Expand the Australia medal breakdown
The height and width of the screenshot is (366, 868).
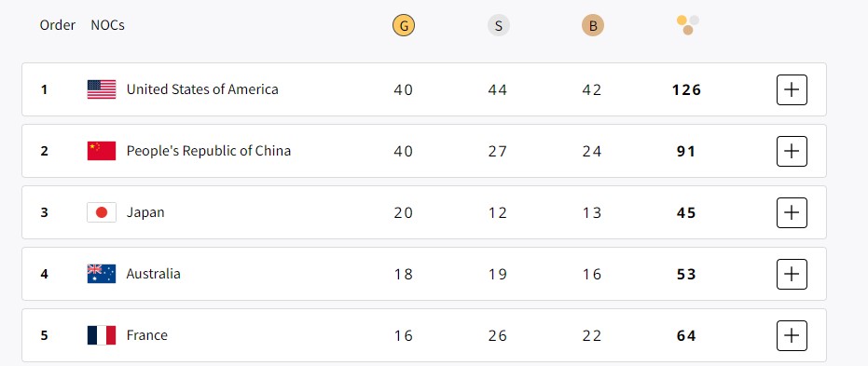pyautogui.click(x=792, y=274)
